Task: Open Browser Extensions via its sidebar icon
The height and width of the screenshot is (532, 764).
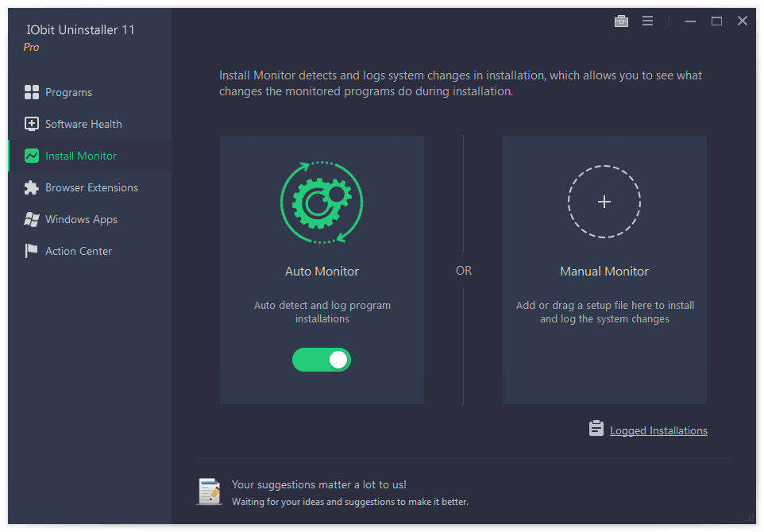Action: 32,187
